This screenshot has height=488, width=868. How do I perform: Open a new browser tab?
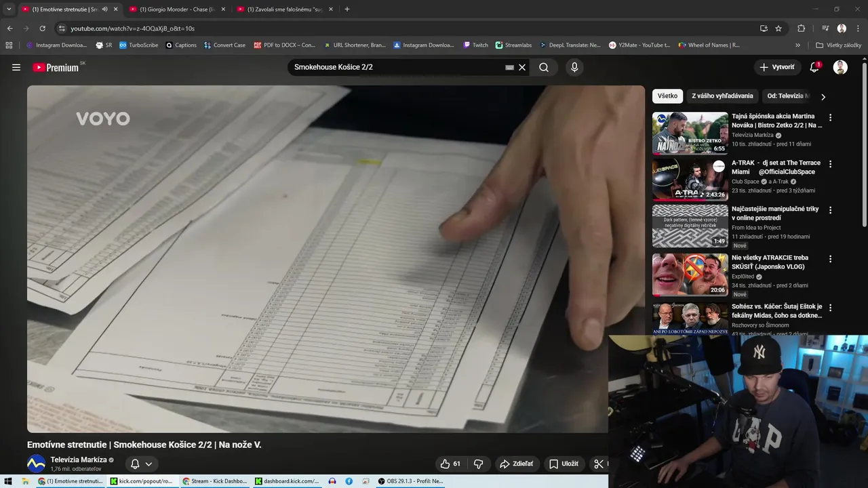coord(347,9)
